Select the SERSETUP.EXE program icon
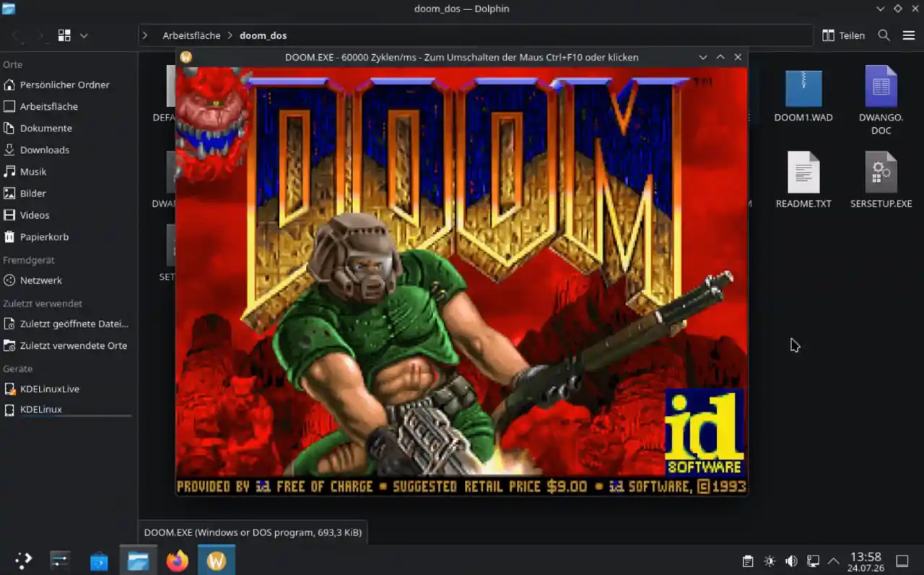This screenshot has height=575, width=924. pyautogui.click(x=881, y=172)
